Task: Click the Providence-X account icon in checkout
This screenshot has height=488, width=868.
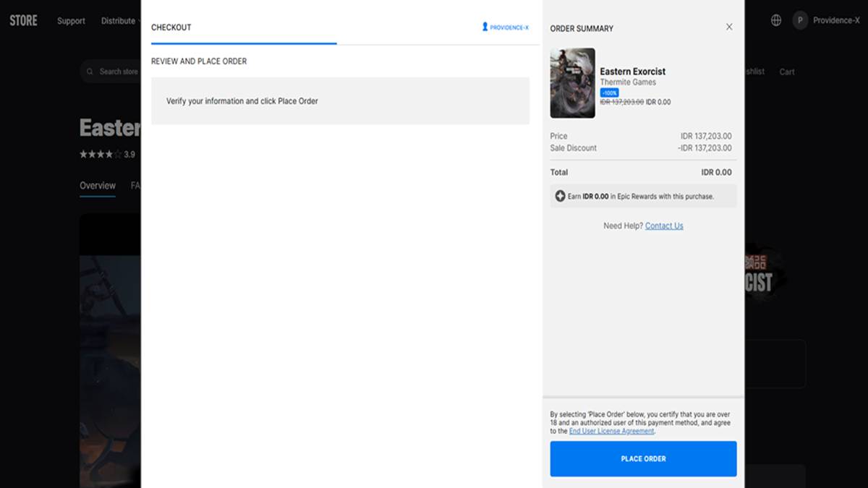Action: [x=485, y=27]
